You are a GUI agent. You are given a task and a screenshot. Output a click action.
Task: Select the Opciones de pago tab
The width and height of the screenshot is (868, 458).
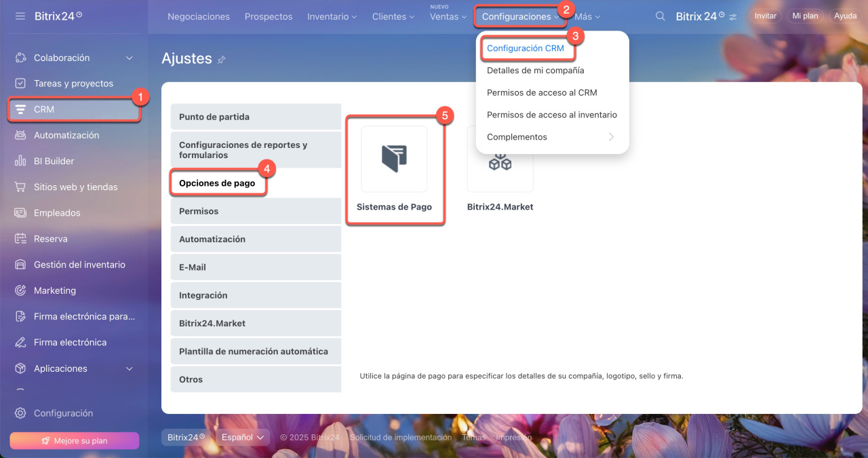tap(256, 183)
